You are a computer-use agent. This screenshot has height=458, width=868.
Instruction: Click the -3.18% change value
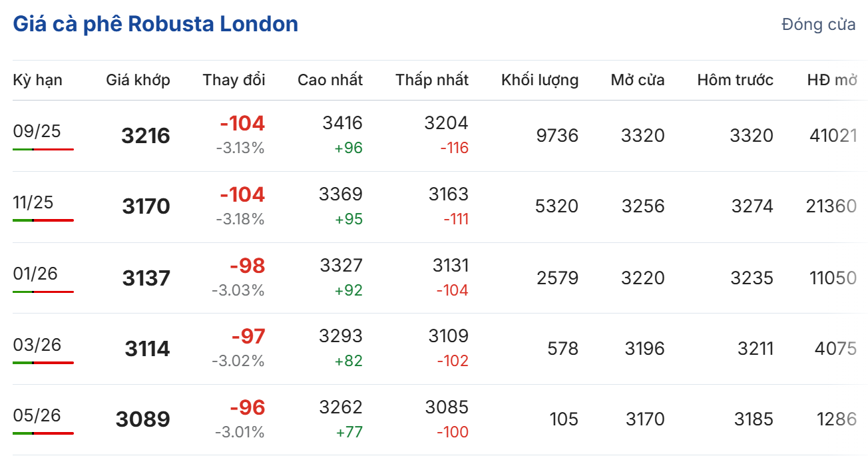click(240, 219)
